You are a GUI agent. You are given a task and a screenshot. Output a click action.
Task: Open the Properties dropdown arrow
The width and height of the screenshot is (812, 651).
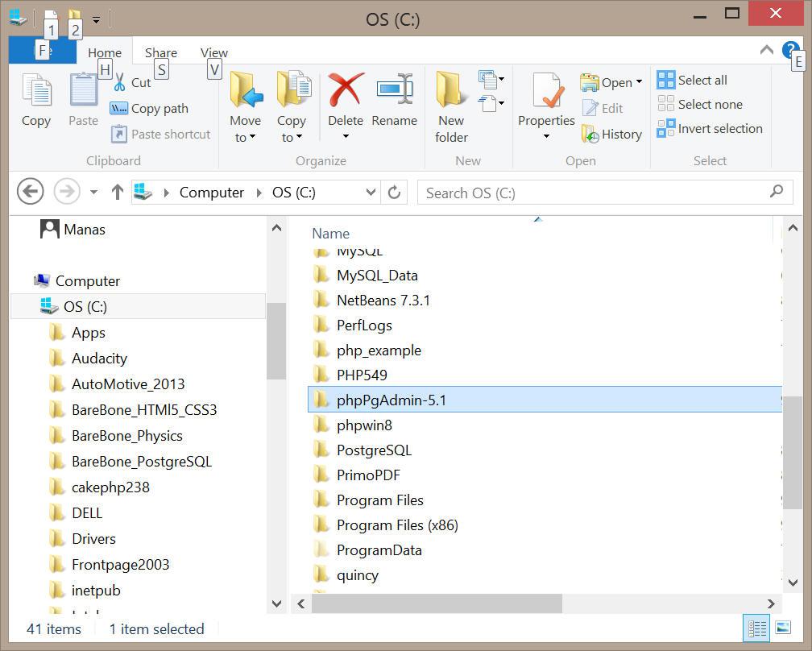[546, 136]
